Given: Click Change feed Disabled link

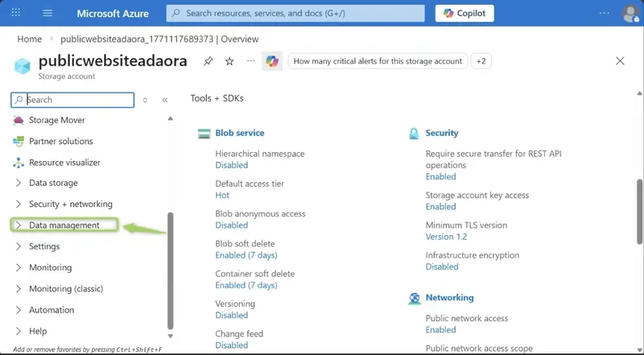Looking at the screenshot, I should coord(232,345).
